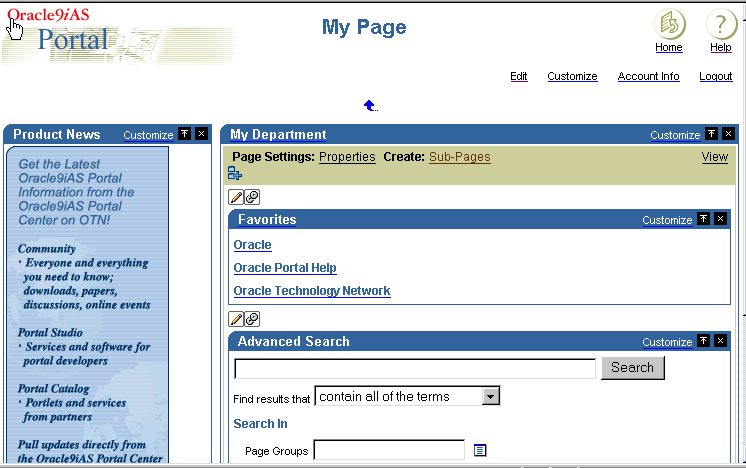Remove the Advanced Search portlet with its X icon
The image size is (746, 468).
click(x=720, y=341)
